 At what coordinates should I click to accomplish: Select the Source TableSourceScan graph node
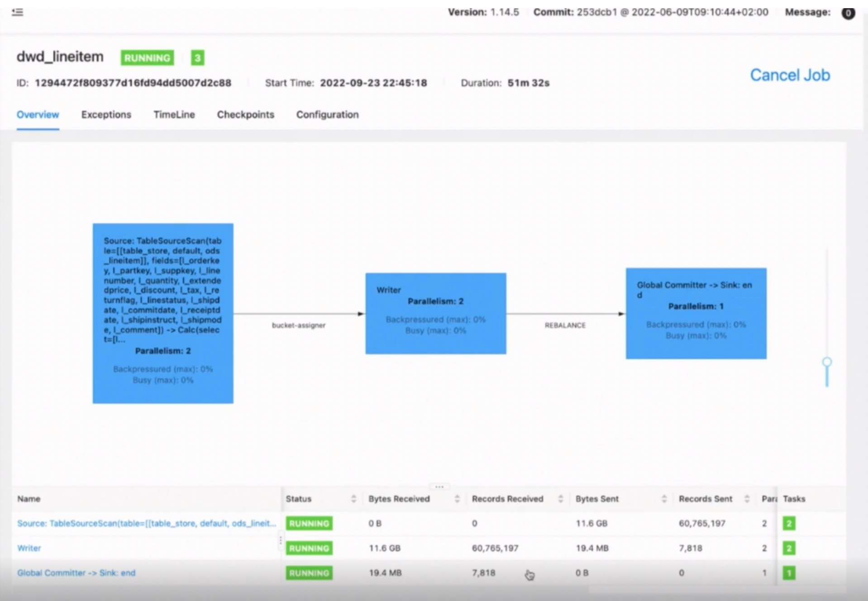pyautogui.click(x=163, y=313)
